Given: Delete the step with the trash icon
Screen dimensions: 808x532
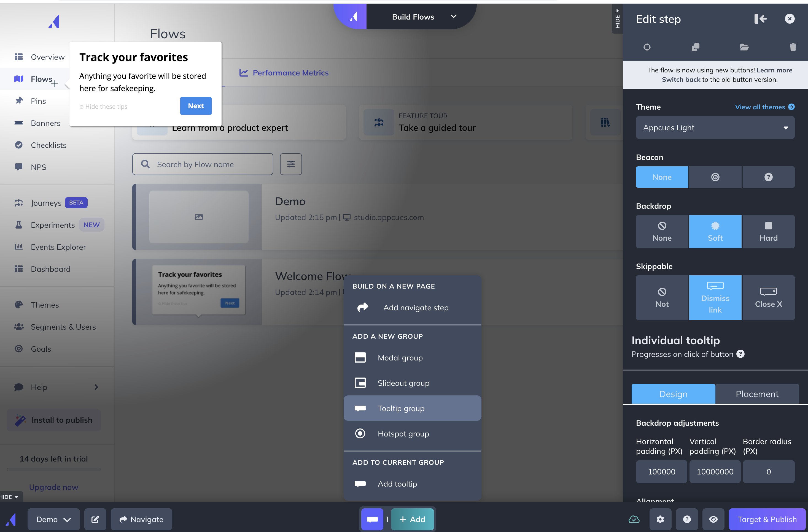Looking at the screenshot, I should [x=793, y=47].
